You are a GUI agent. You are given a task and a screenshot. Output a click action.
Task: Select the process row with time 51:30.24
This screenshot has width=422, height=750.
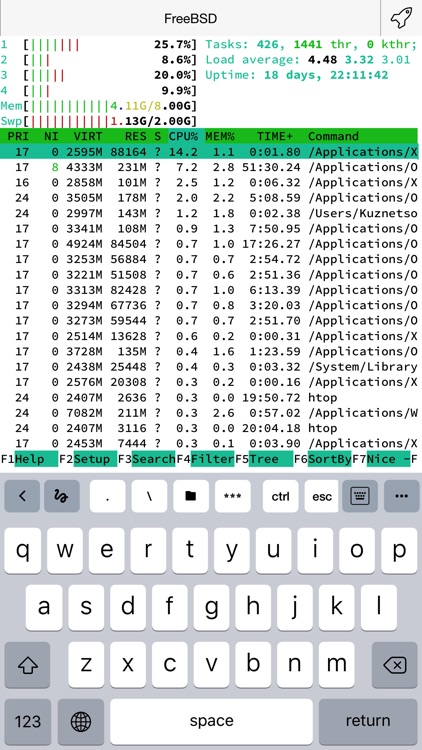point(211,167)
